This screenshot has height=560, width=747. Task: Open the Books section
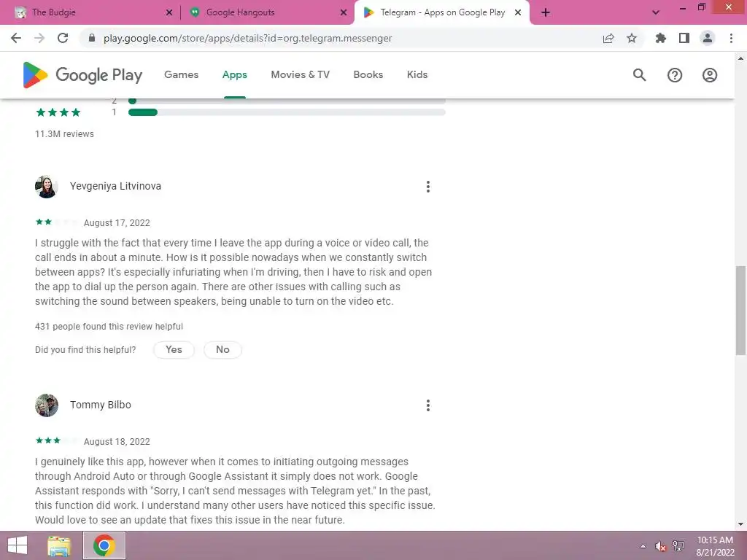pyautogui.click(x=368, y=75)
